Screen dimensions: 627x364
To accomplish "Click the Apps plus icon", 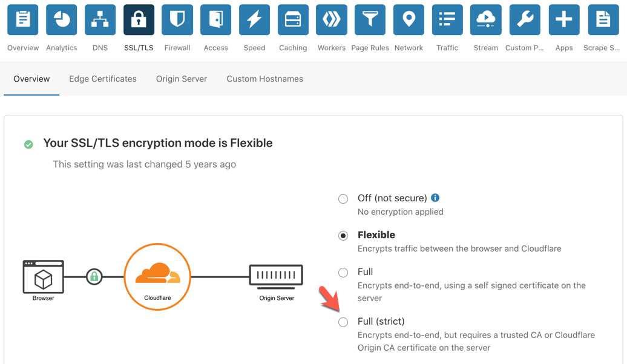I will [563, 20].
